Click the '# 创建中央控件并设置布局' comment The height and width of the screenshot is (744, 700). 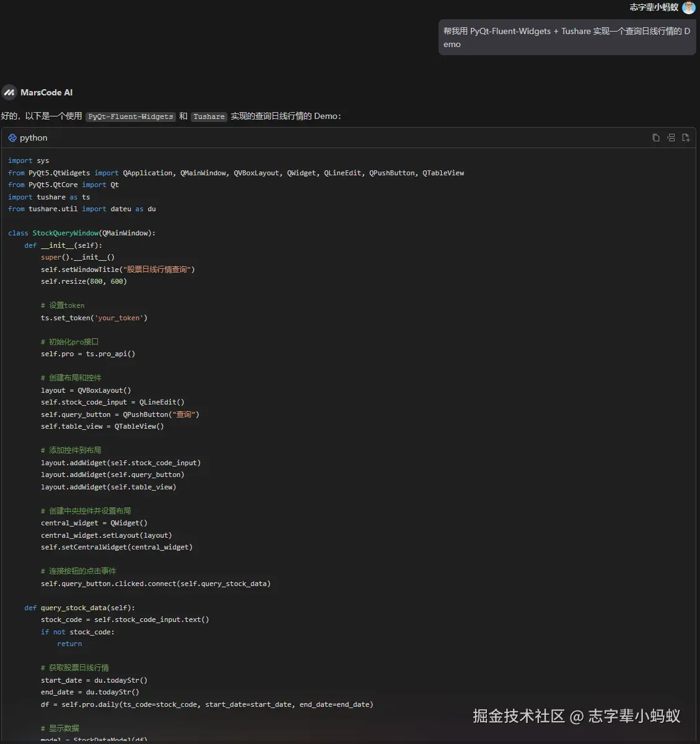click(x=86, y=511)
